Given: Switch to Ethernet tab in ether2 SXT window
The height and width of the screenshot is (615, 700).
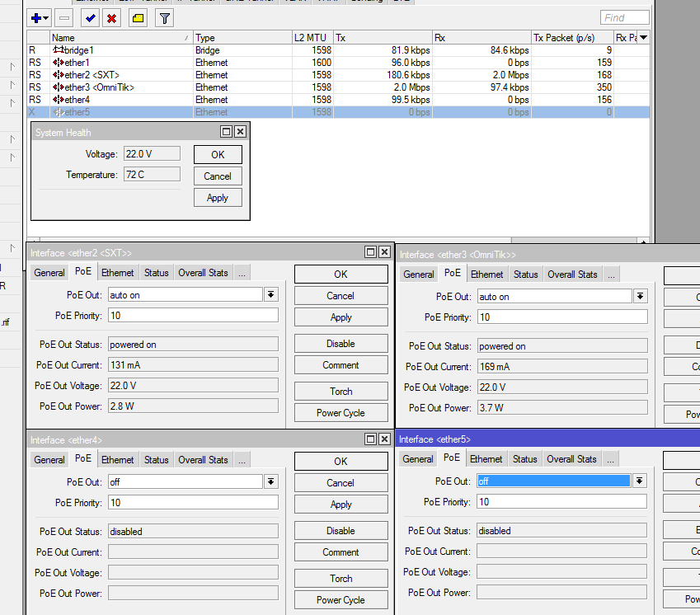Looking at the screenshot, I should pos(118,273).
